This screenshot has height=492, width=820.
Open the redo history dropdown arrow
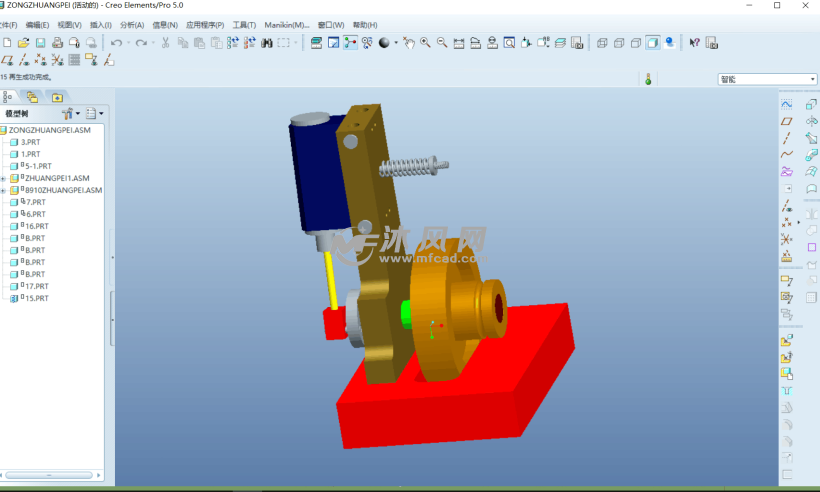pyautogui.click(x=153, y=43)
